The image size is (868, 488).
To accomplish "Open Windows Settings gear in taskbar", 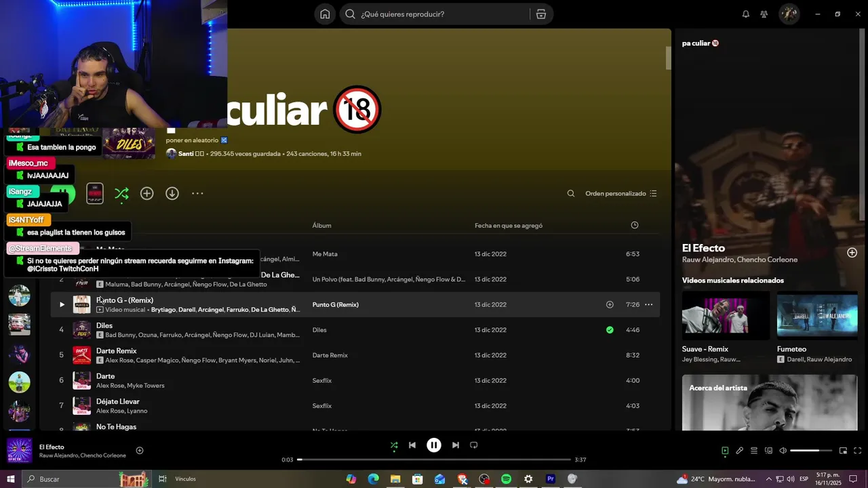I will tap(528, 479).
